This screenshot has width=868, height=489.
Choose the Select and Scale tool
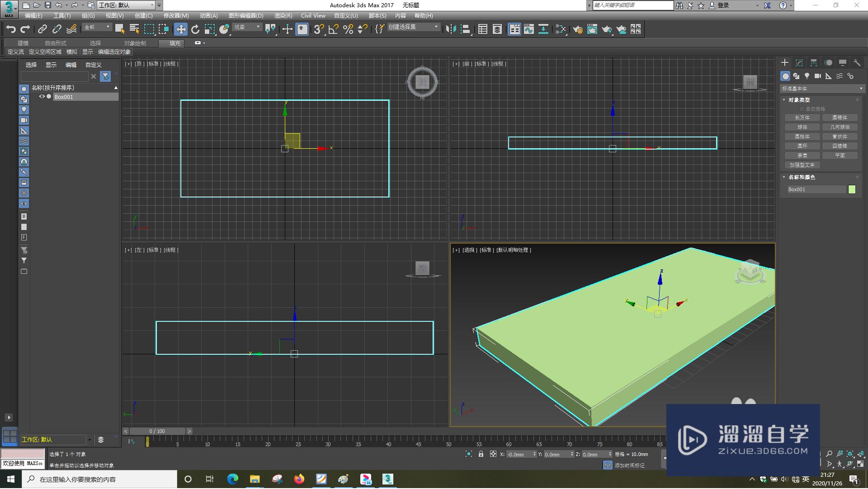pyautogui.click(x=210, y=29)
